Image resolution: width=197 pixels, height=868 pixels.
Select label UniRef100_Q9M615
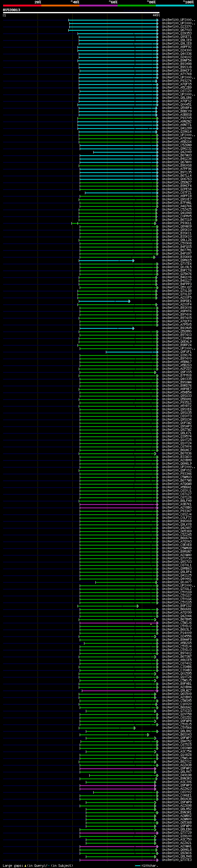tap(176, 260)
